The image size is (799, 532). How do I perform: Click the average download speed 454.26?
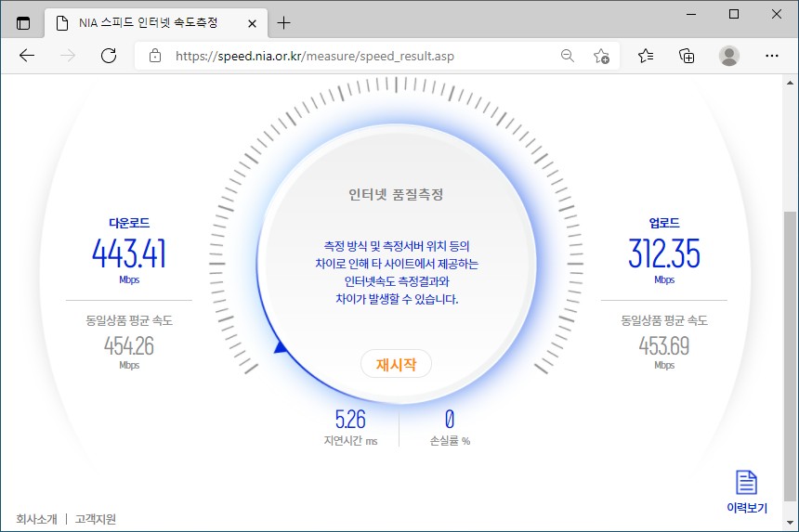(x=129, y=346)
